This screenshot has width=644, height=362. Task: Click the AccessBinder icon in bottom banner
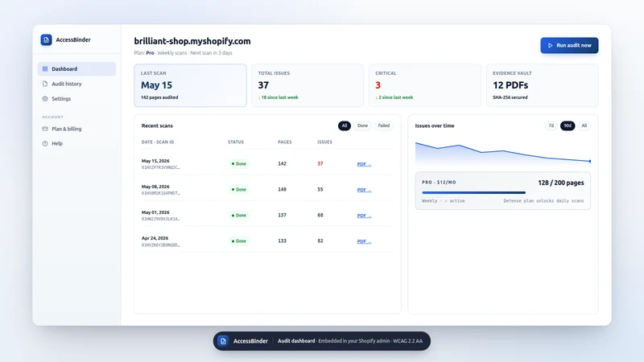tap(223, 341)
